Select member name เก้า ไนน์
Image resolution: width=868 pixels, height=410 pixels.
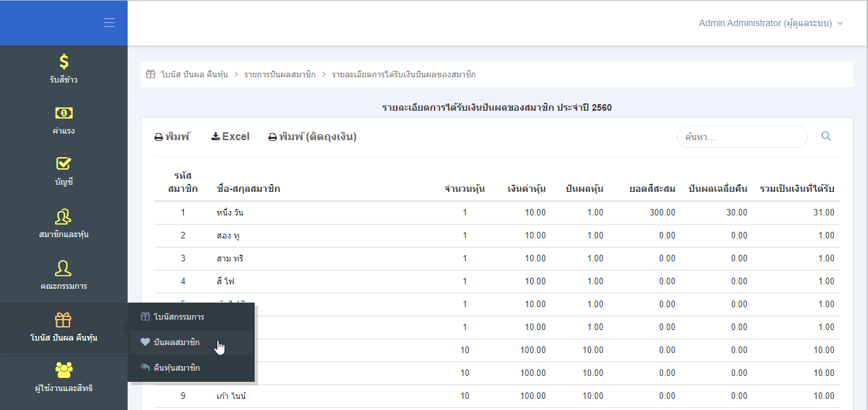[x=230, y=396]
